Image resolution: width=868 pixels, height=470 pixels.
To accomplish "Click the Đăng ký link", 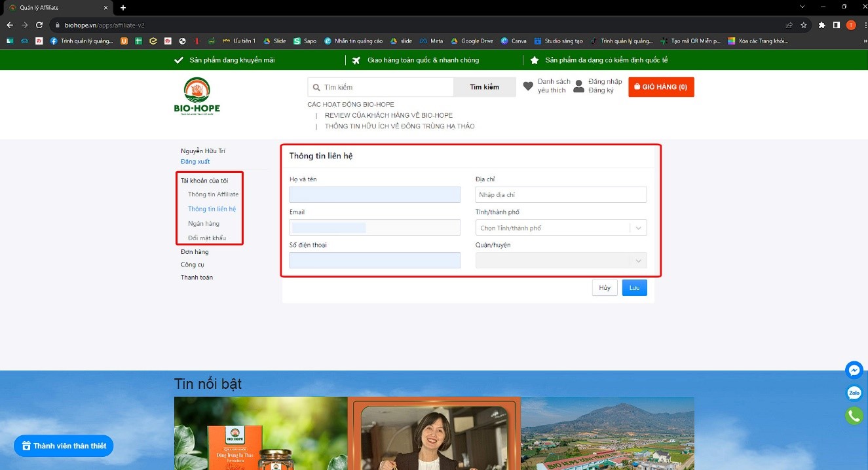I will coord(601,91).
